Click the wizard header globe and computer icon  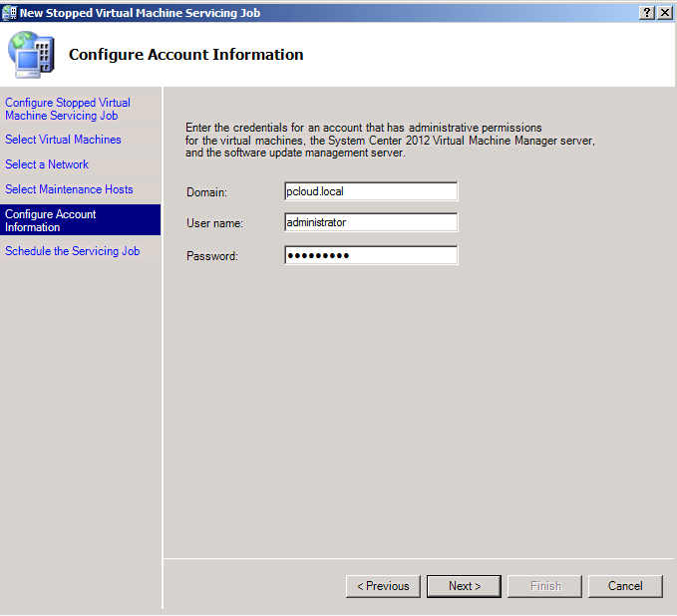pyautogui.click(x=31, y=55)
